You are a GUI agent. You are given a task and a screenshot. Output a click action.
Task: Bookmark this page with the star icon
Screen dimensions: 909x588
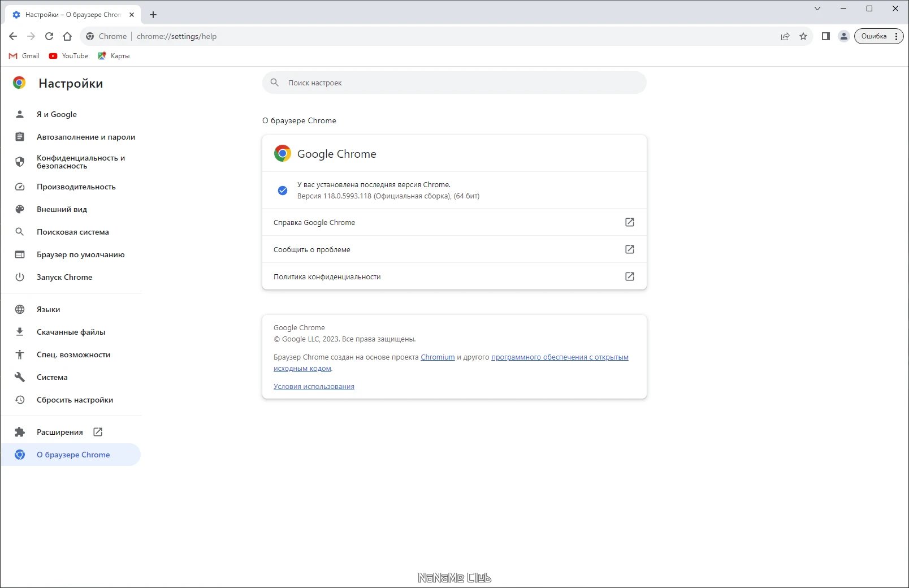(x=803, y=36)
